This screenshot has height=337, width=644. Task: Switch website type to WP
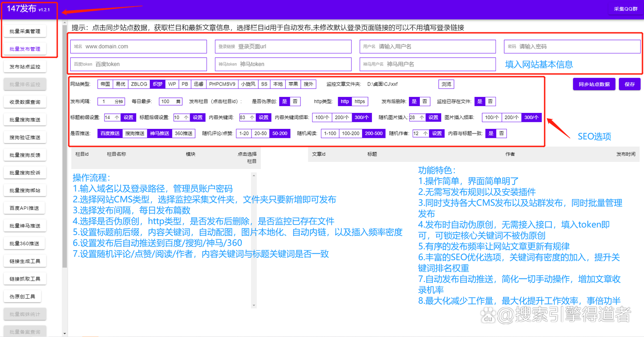tap(172, 84)
